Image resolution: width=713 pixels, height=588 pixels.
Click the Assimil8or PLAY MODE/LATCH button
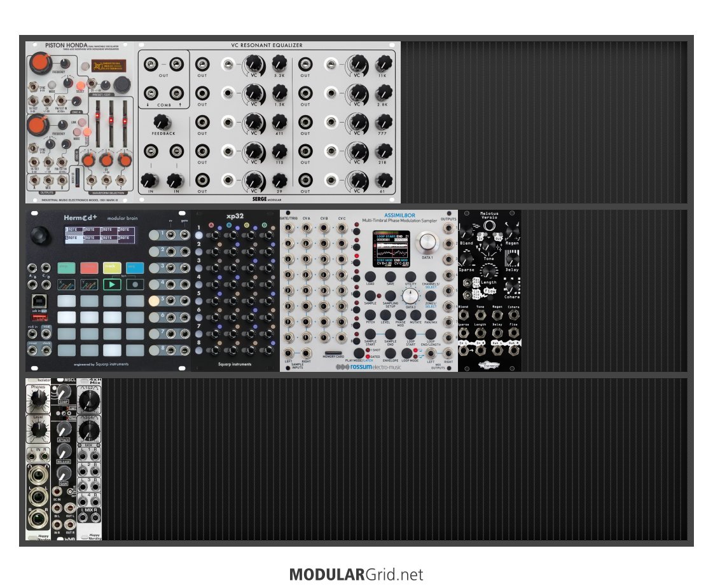359,353
